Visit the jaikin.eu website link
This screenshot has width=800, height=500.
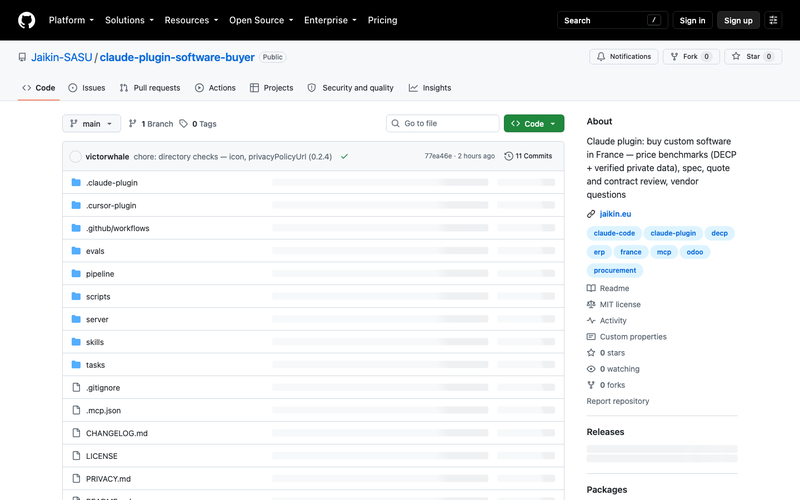tap(615, 214)
